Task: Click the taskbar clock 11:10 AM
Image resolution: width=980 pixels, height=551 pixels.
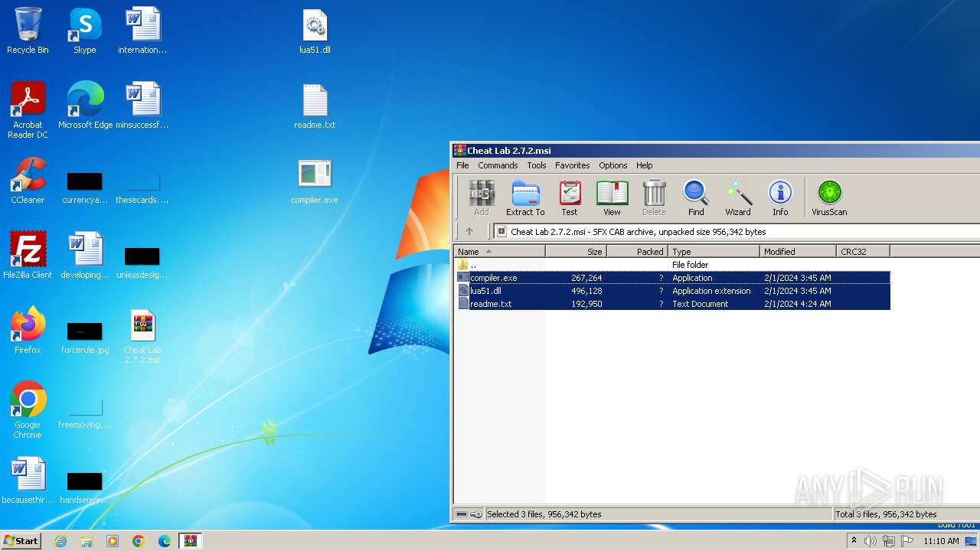Action: (x=941, y=541)
